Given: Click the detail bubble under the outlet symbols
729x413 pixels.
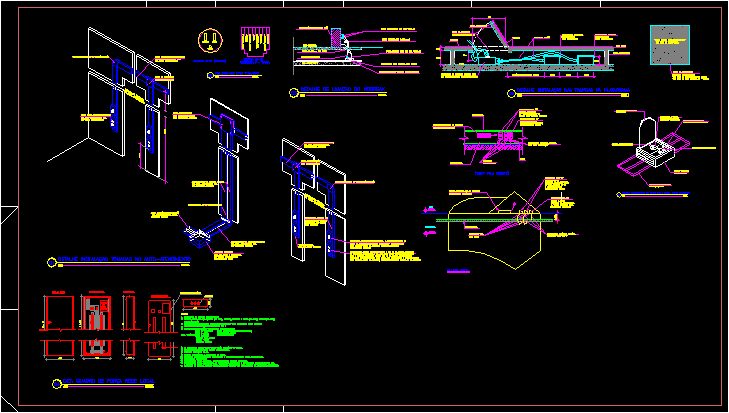Looking at the screenshot, I should point(211,75).
